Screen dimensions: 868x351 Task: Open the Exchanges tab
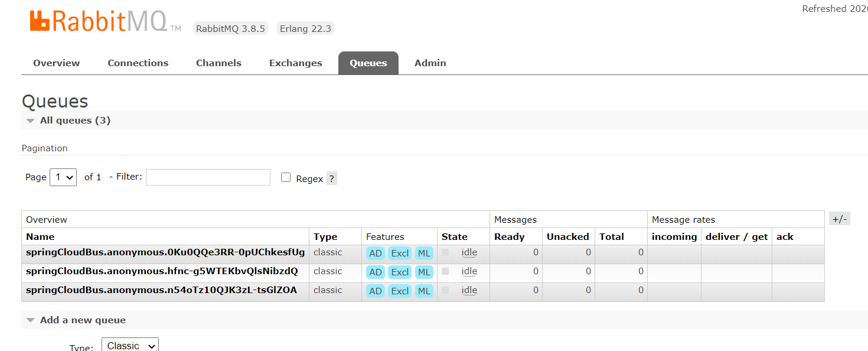pos(296,63)
